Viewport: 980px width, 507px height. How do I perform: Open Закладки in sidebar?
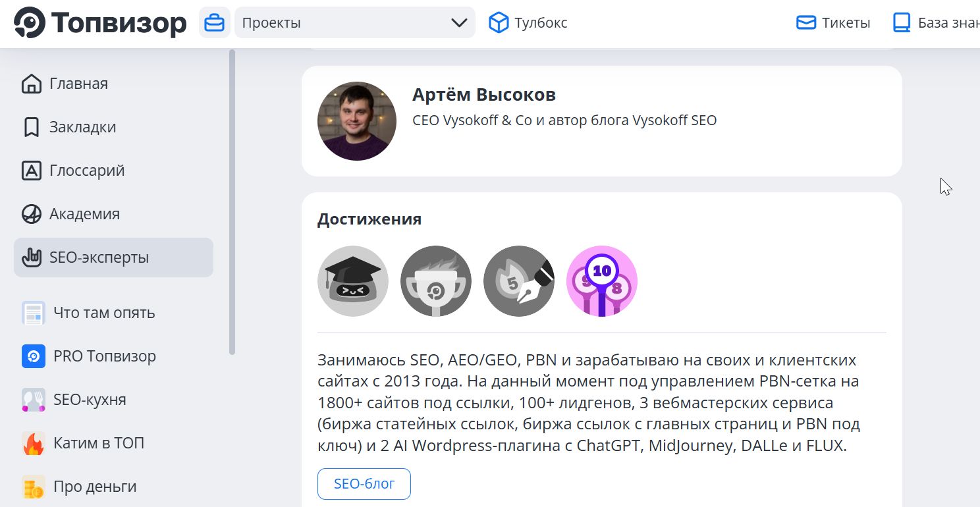click(113, 127)
